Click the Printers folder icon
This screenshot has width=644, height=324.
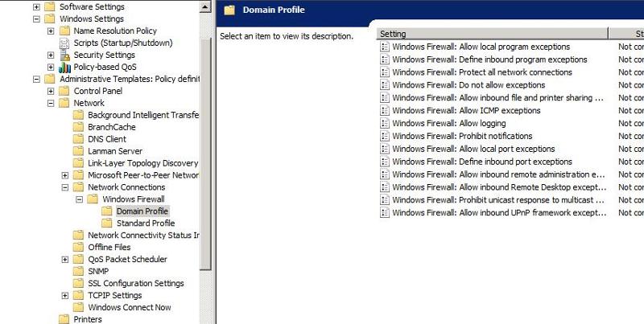(64, 319)
